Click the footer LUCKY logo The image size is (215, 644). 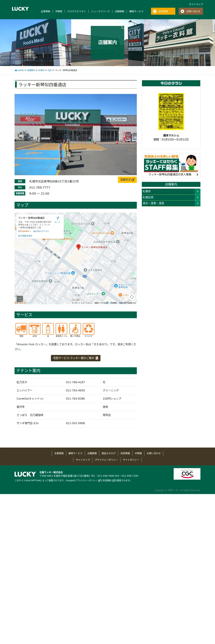point(25,474)
